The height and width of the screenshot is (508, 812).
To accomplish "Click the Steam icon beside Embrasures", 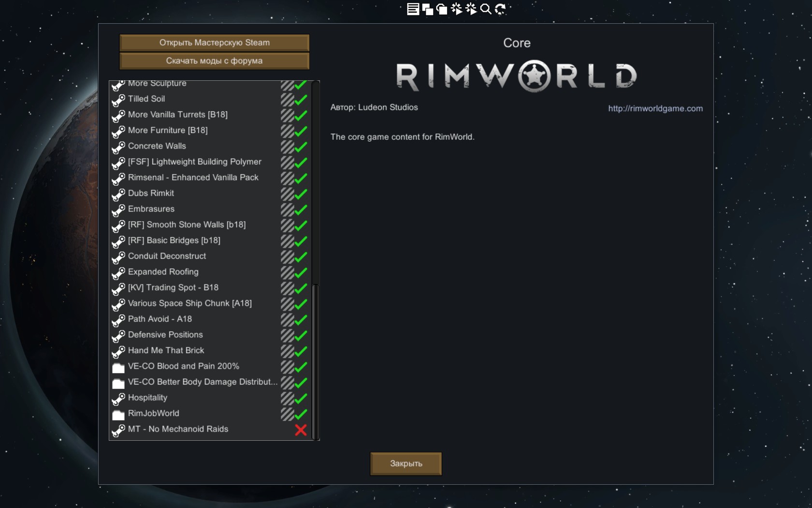I will [118, 210].
